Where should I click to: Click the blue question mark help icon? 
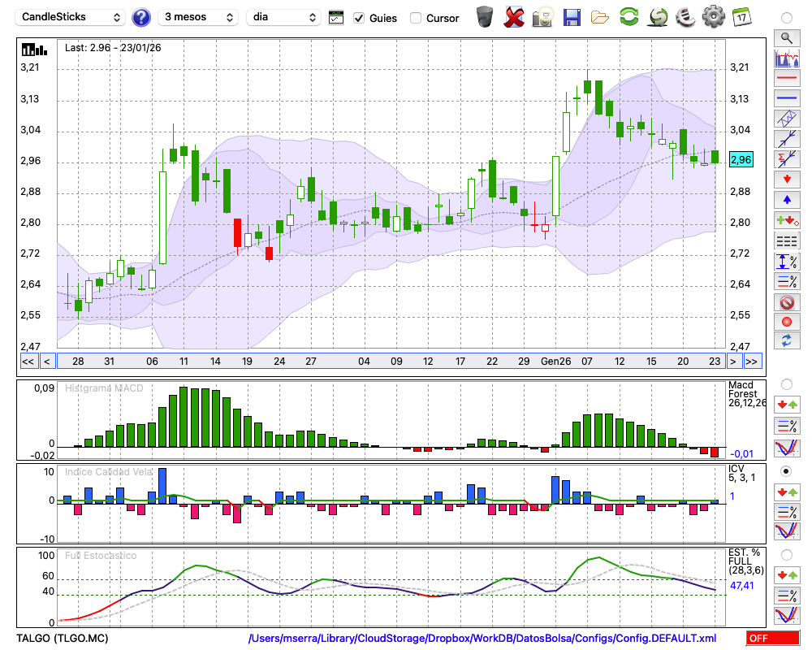(141, 17)
